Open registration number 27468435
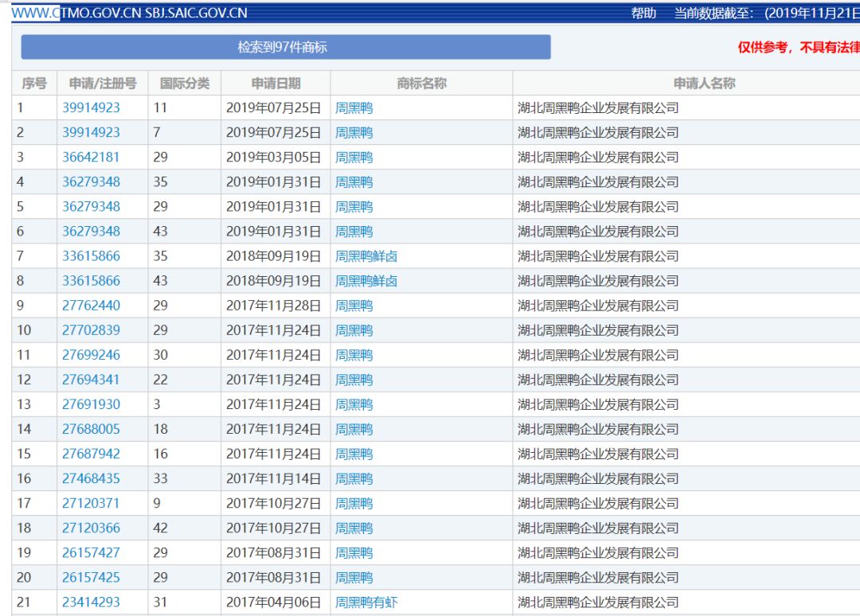The image size is (860, 616). (91, 478)
